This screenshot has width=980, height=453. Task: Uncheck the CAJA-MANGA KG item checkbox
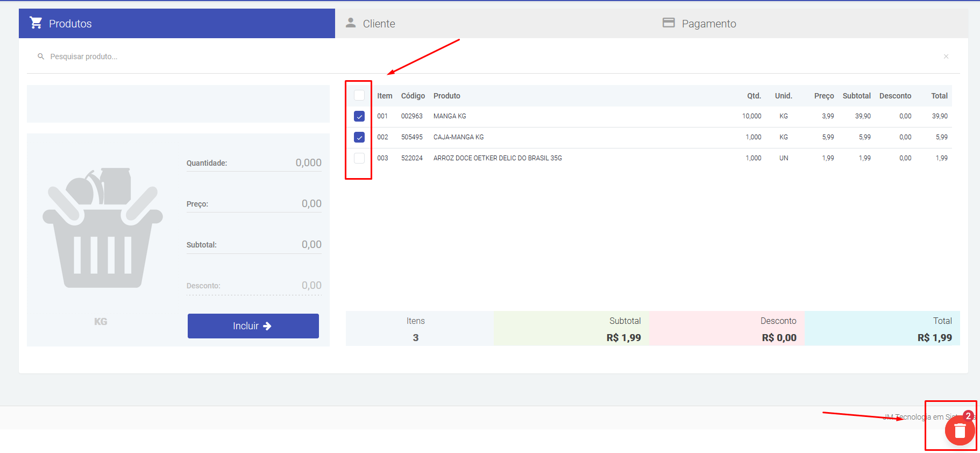[359, 137]
